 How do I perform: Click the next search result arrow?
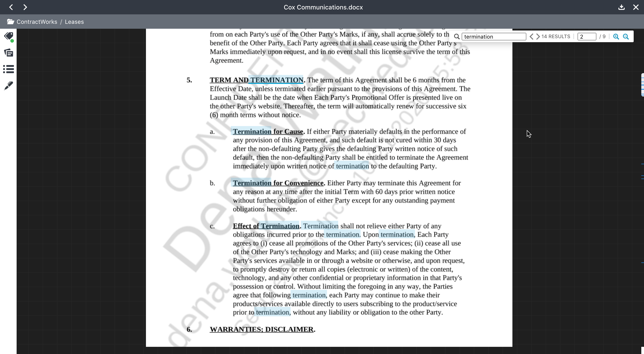point(538,36)
